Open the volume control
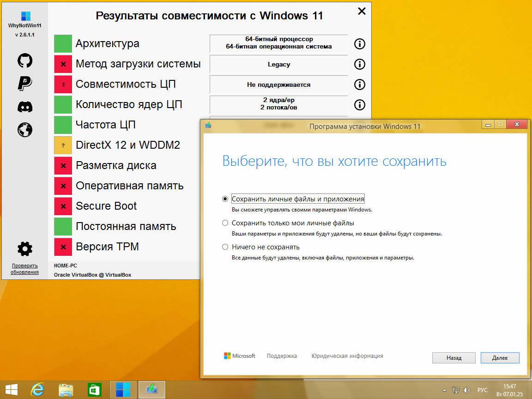532x399 pixels. pos(468,389)
